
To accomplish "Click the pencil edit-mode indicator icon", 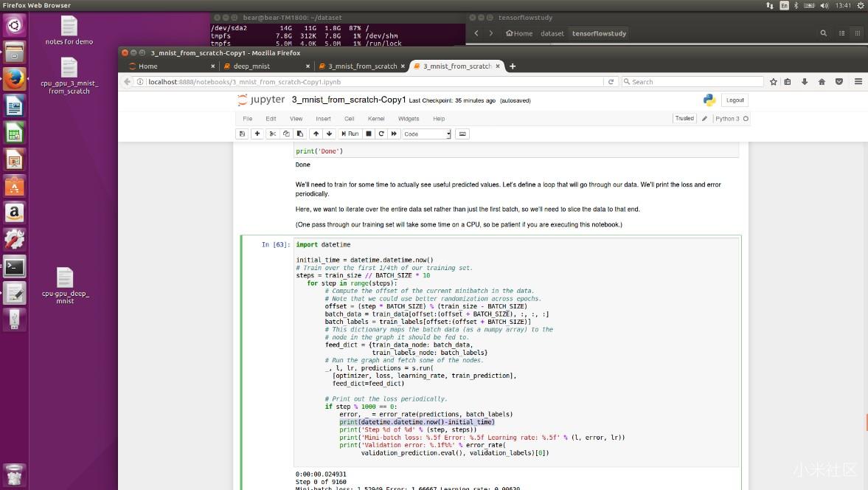I will coord(704,119).
